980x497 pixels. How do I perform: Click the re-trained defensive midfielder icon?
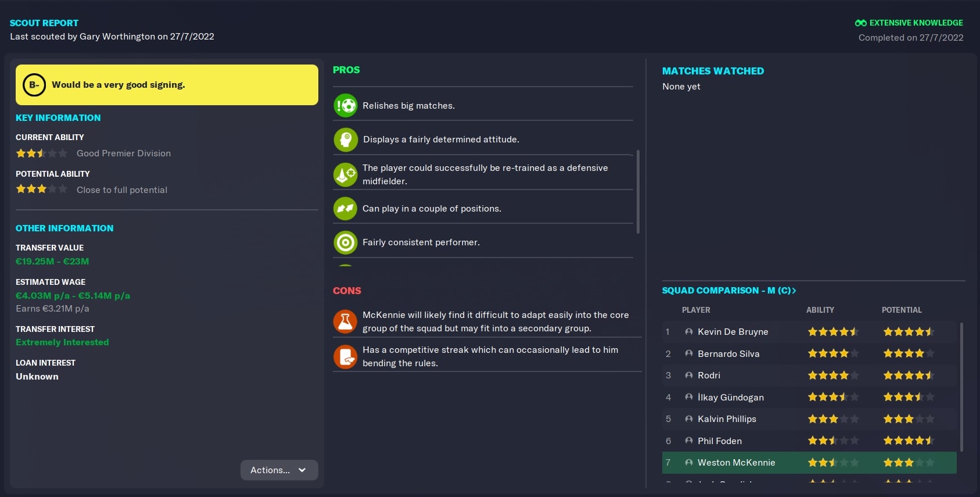[x=346, y=174]
